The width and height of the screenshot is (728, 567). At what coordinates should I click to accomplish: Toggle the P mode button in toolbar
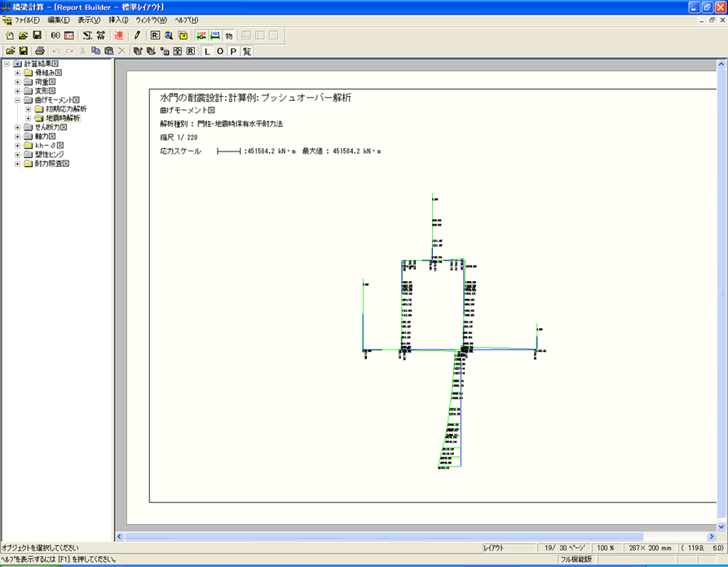233,51
